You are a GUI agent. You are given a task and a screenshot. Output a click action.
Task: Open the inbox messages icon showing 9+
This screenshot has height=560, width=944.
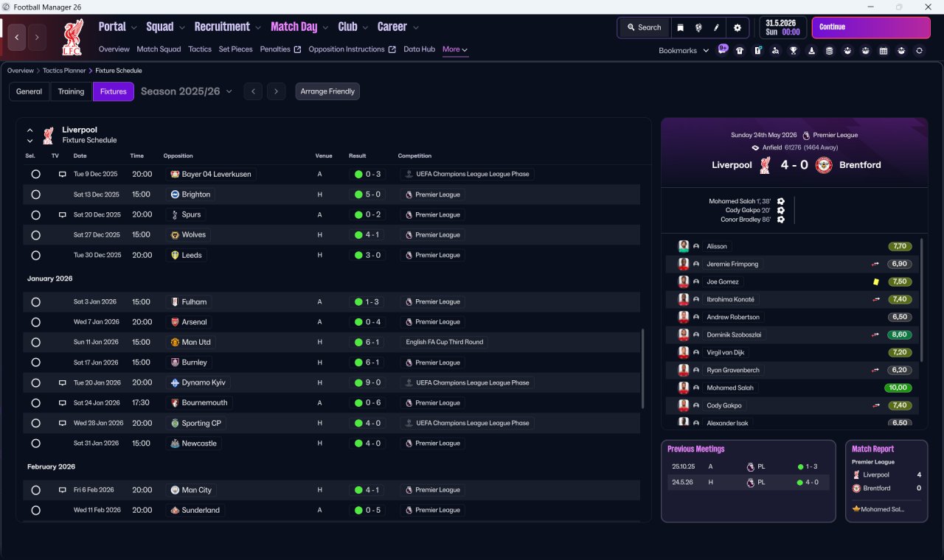[723, 49]
